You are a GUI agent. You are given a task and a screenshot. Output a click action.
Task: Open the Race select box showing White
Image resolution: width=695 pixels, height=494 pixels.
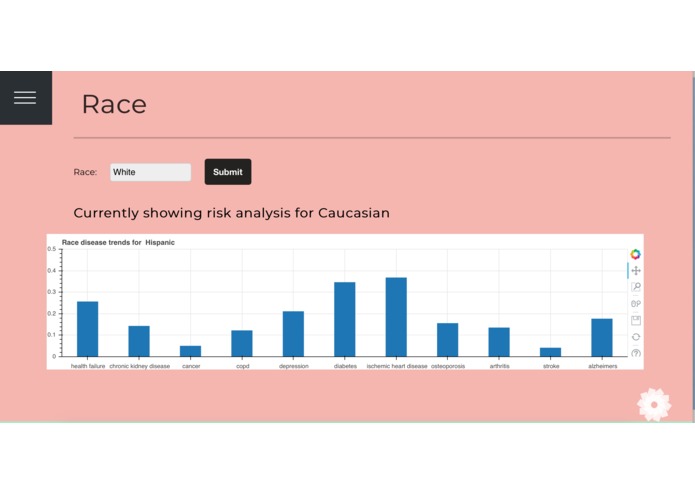(151, 172)
